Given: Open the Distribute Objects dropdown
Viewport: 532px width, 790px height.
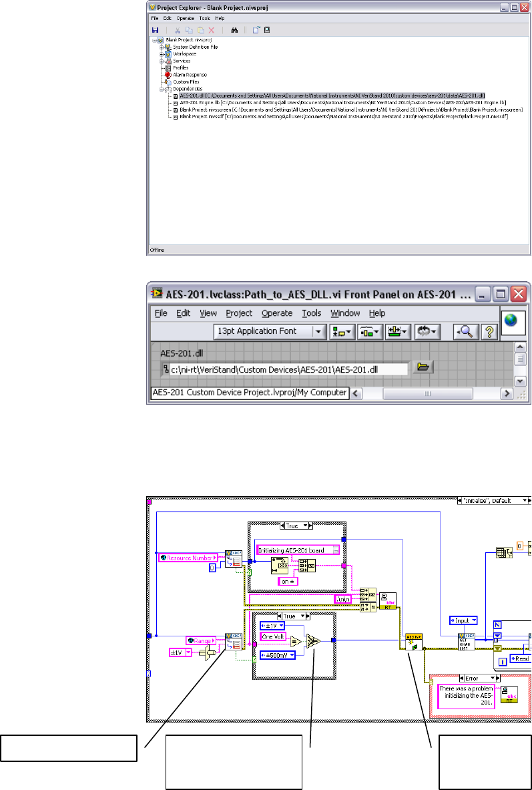Looking at the screenshot, I should (x=370, y=331).
